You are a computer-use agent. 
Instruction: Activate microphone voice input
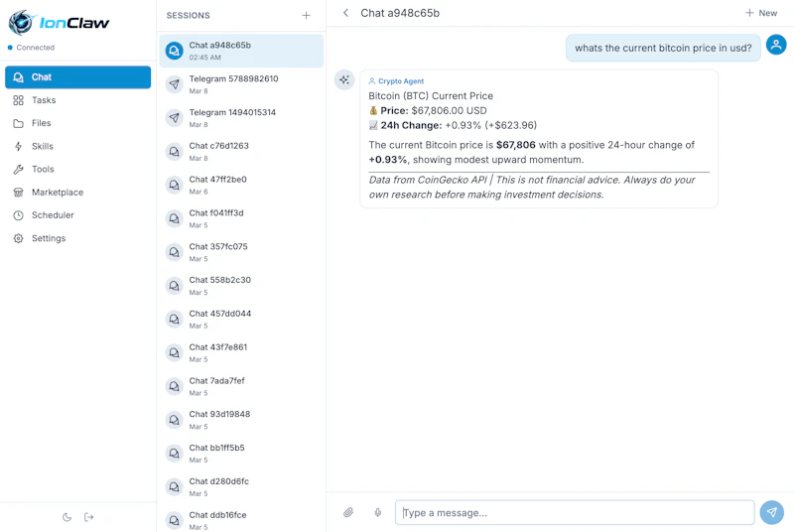(378, 512)
